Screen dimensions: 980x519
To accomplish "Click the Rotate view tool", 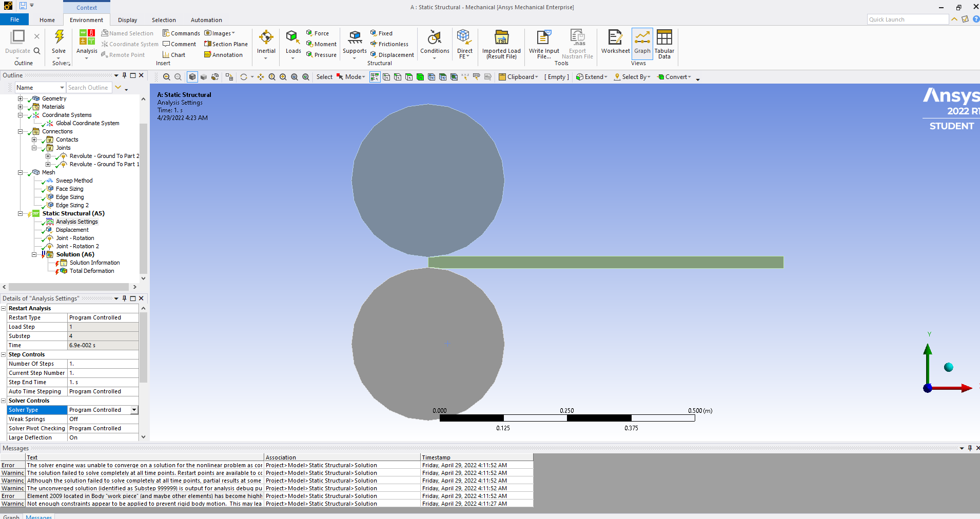I will pos(244,77).
